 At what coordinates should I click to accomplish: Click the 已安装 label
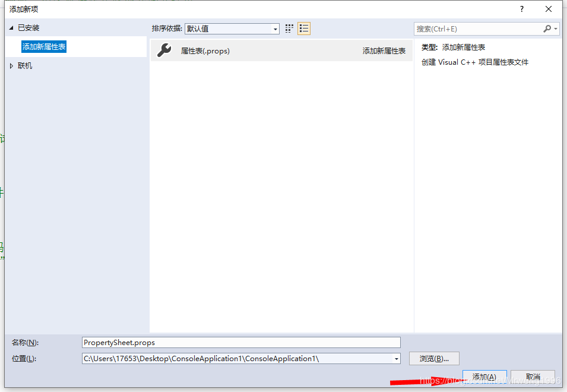coord(28,27)
